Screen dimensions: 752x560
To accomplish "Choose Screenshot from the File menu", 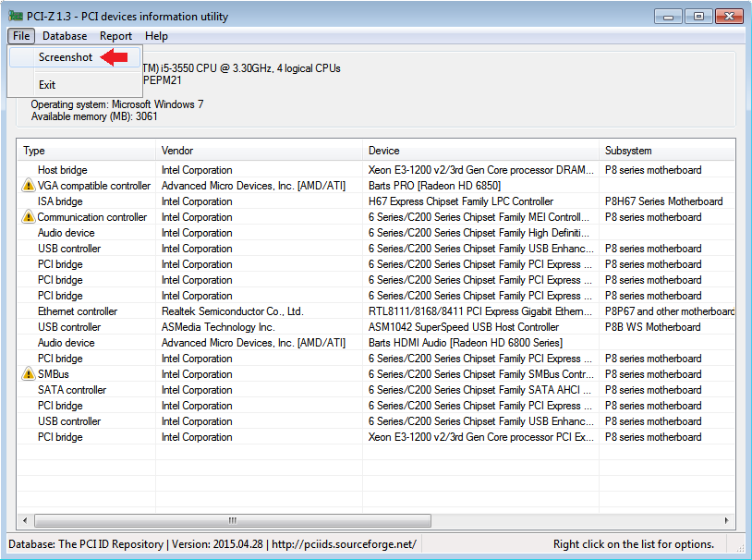I will pyautogui.click(x=75, y=57).
